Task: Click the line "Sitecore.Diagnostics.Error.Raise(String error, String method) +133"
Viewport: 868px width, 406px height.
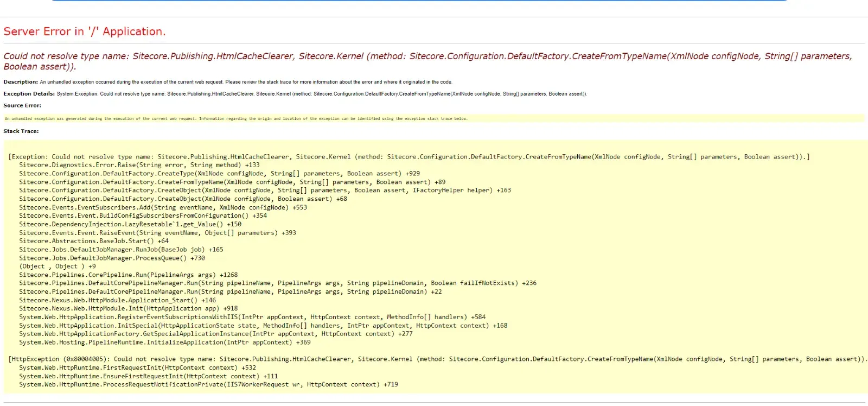Action: [139, 165]
